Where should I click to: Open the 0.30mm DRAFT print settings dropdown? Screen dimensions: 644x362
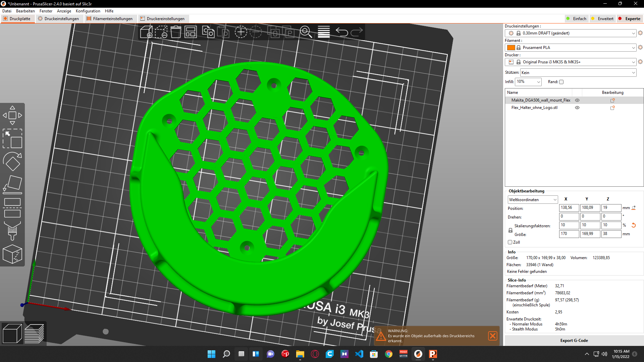coord(571,33)
